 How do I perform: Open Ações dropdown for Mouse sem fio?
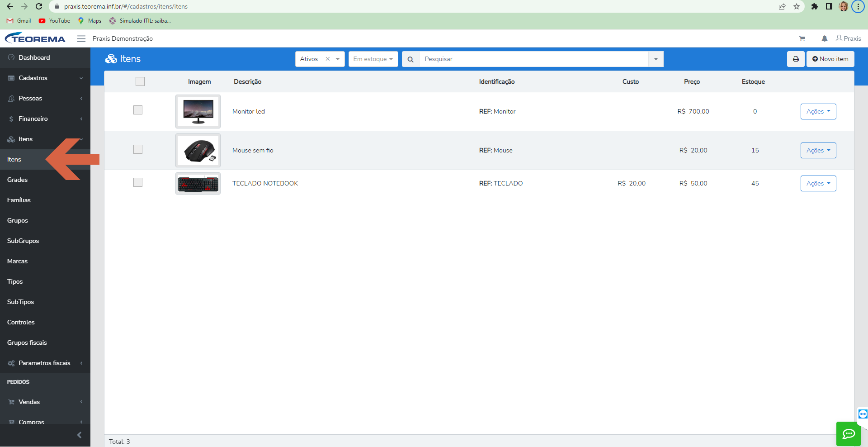tap(818, 151)
